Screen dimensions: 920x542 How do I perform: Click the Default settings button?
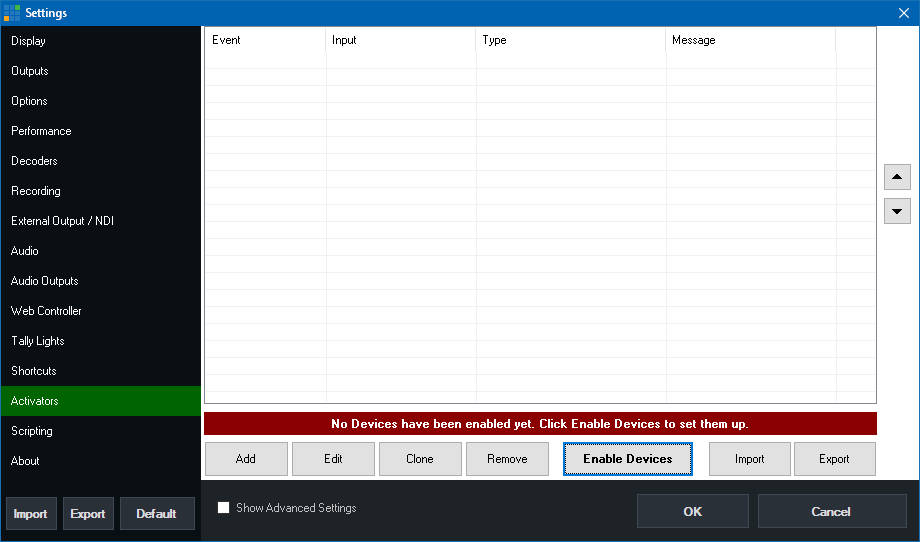157,514
